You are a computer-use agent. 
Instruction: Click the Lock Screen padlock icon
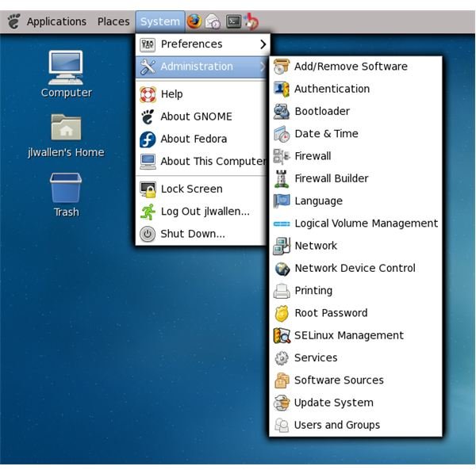pyautogui.click(x=148, y=189)
